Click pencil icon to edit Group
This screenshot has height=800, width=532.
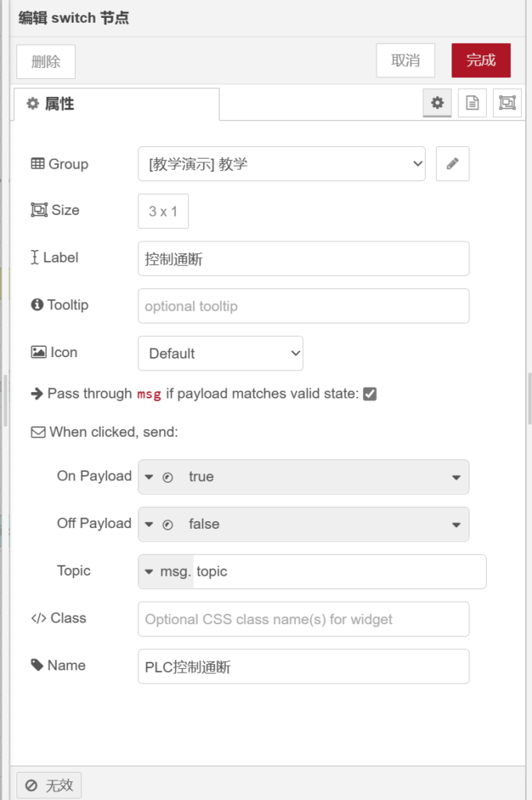click(452, 164)
